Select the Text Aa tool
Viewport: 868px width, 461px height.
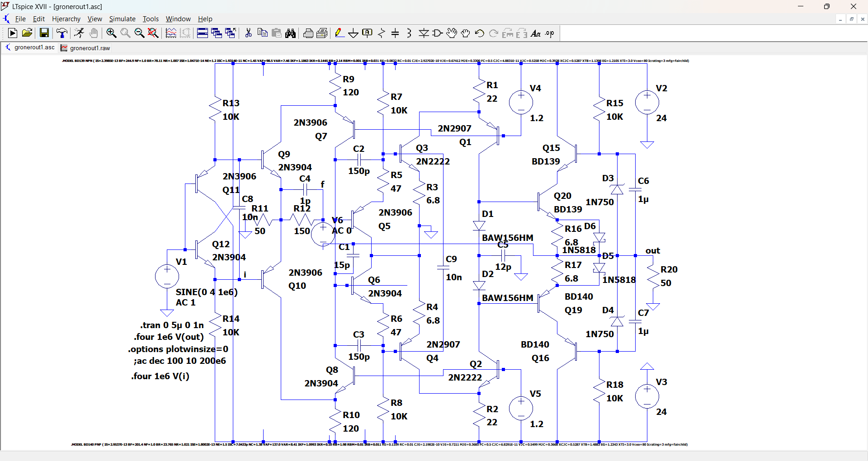point(536,33)
